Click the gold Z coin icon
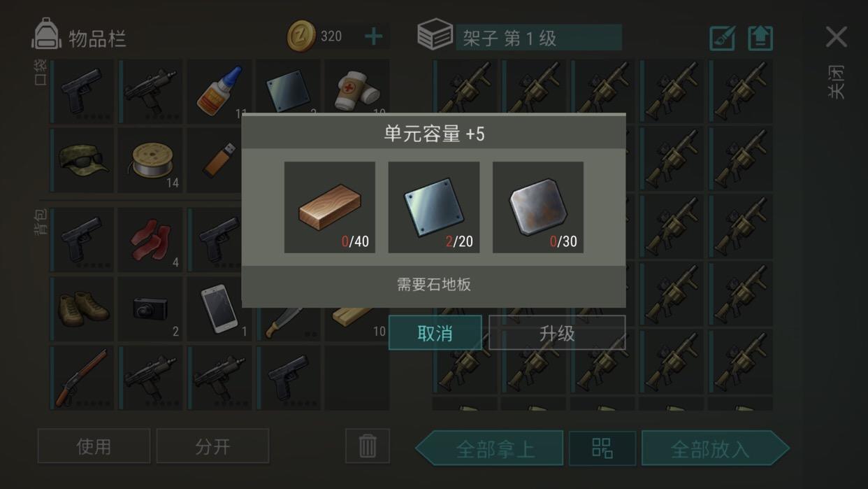Viewport: 868px width, 489px height. (x=301, y=36)
